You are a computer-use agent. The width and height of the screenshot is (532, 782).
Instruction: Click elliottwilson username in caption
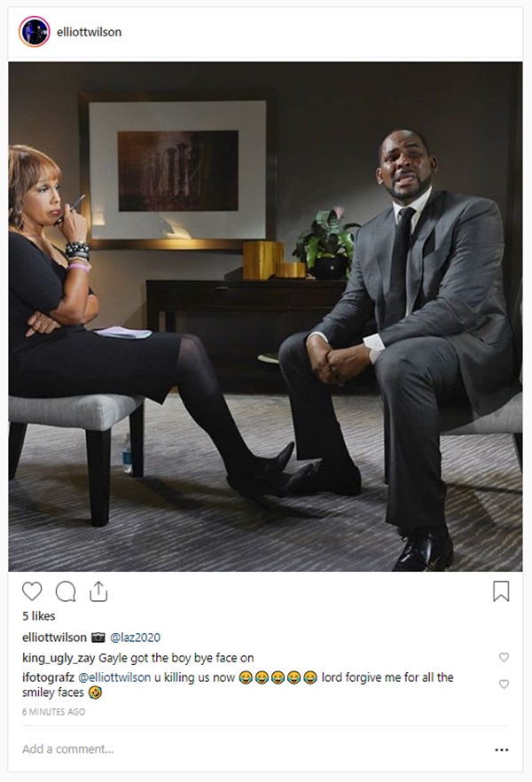tap(54, 637)
